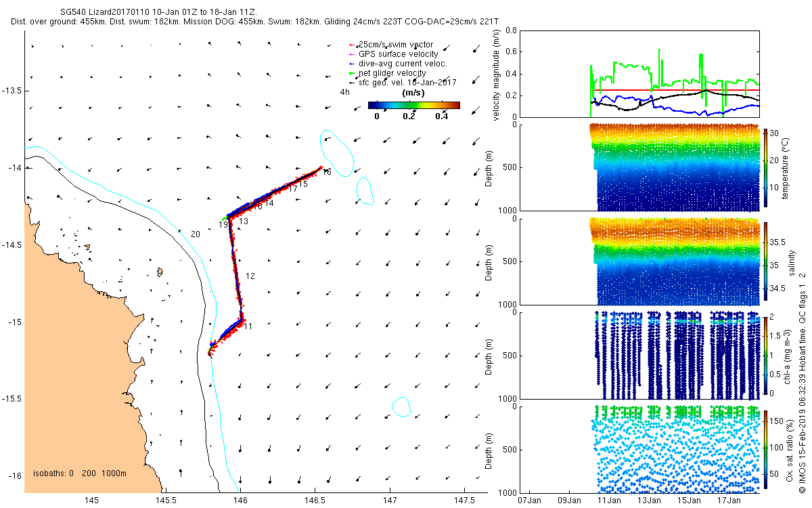The width and height of the screenshot is (812, 508).
Task: Click the 13Jan date tick label
Action: 649,501
